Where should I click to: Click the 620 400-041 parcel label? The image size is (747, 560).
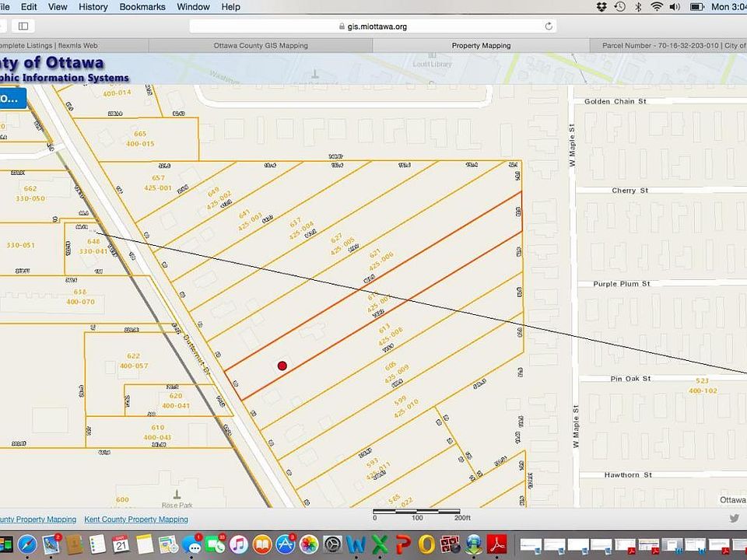[x=176, y=401]
